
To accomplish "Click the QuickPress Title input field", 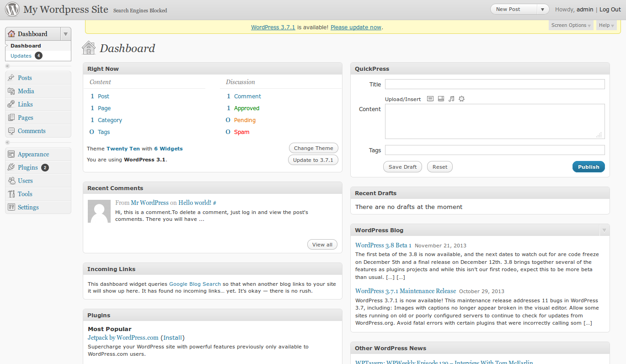I will [x=495, y=84].
